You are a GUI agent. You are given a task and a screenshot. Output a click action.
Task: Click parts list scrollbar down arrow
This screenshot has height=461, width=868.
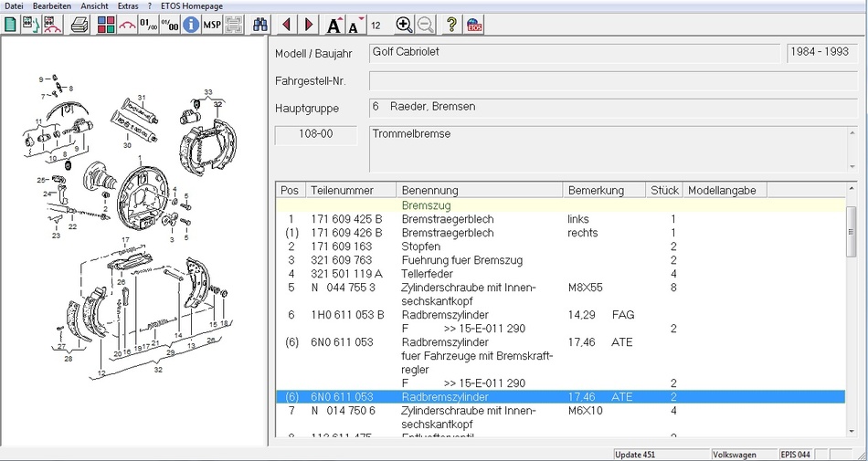point(852,431)
